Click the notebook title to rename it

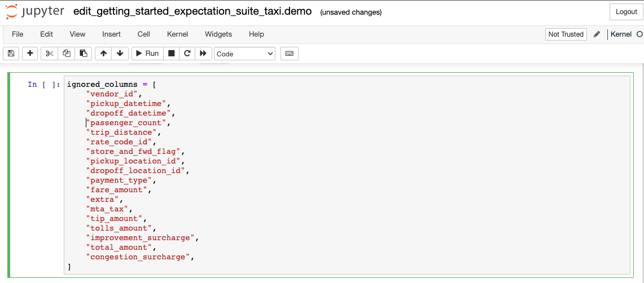tap(192, 11)
